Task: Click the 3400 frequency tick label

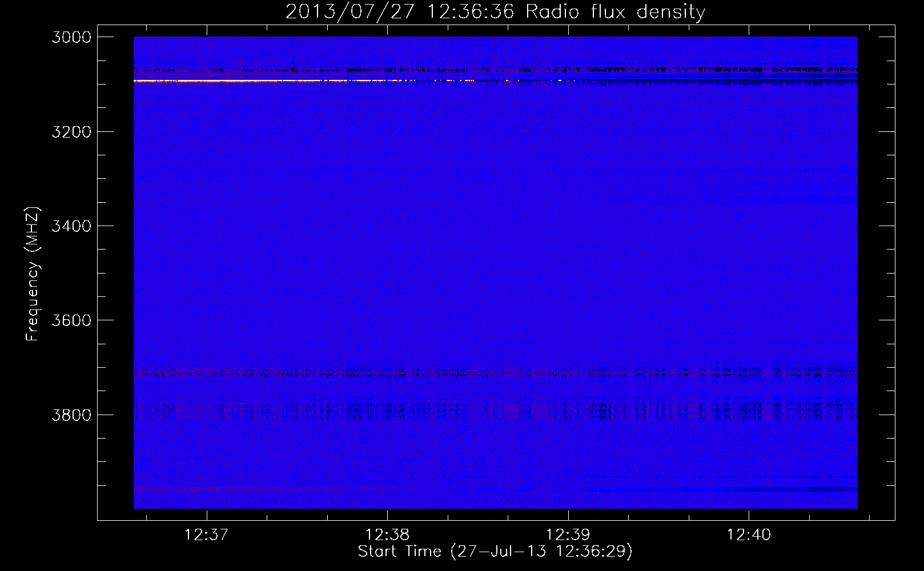Action: point(71,226)
